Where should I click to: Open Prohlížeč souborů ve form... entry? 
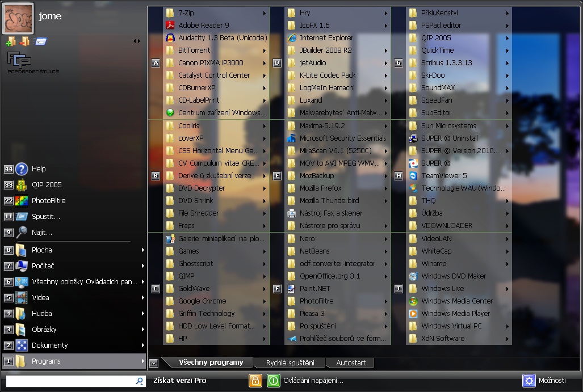click(338, 339)
